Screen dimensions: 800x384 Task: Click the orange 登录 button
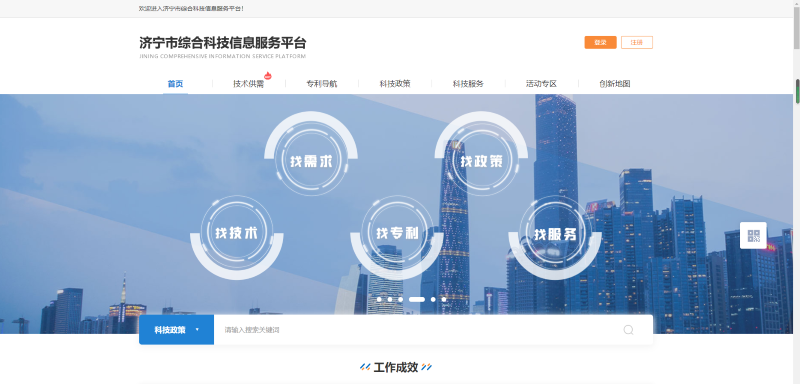coord(601,42)
